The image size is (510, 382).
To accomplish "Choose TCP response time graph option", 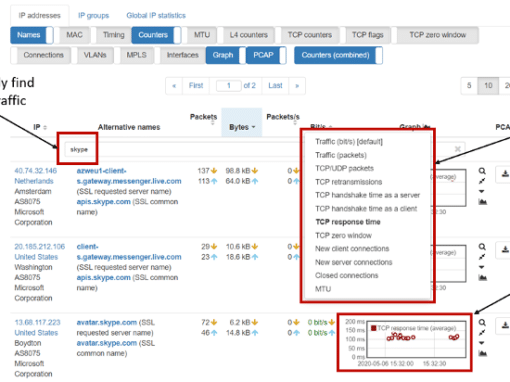I will (x=348, y=222).
